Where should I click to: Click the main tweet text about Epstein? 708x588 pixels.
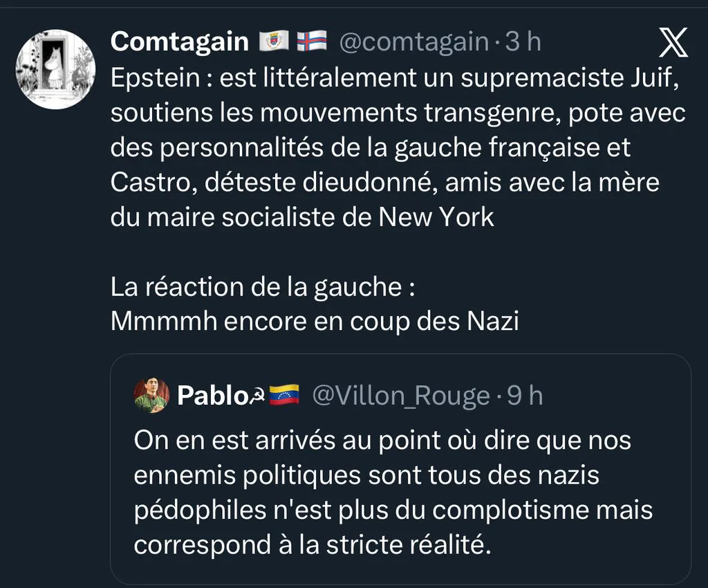point(398,147)
